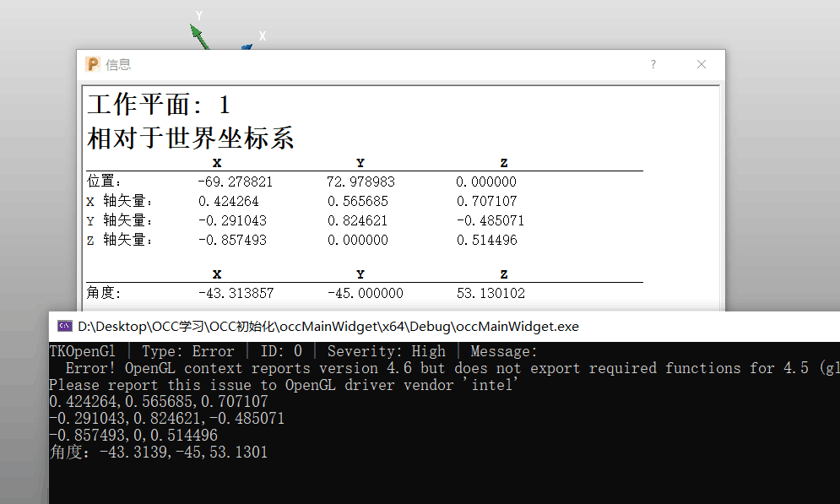Click the X 轴矢量 row label

tap(117, 201)
